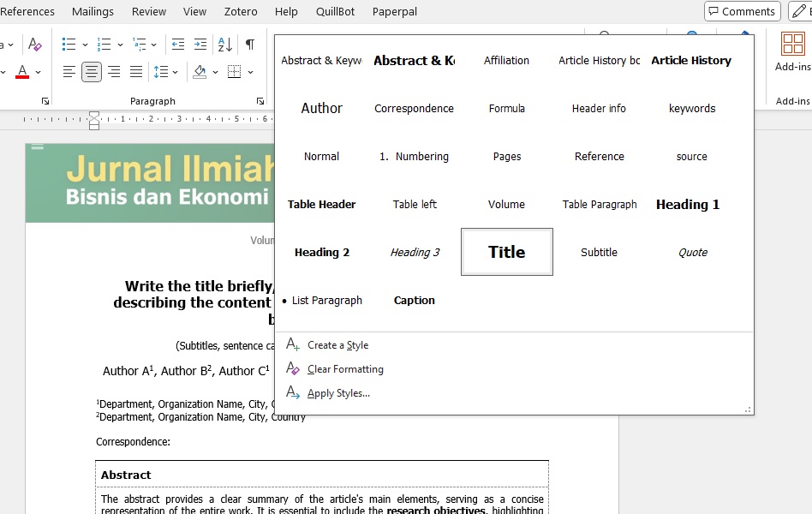Open the Paperpal tab
This screenshot has width=812, height=514.
395,11
